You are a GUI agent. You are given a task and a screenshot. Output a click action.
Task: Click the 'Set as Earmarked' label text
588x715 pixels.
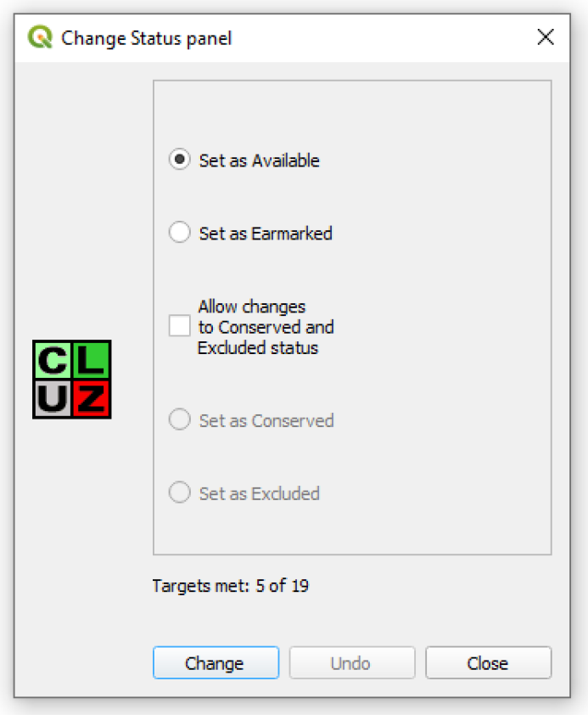tap(266, 233)
